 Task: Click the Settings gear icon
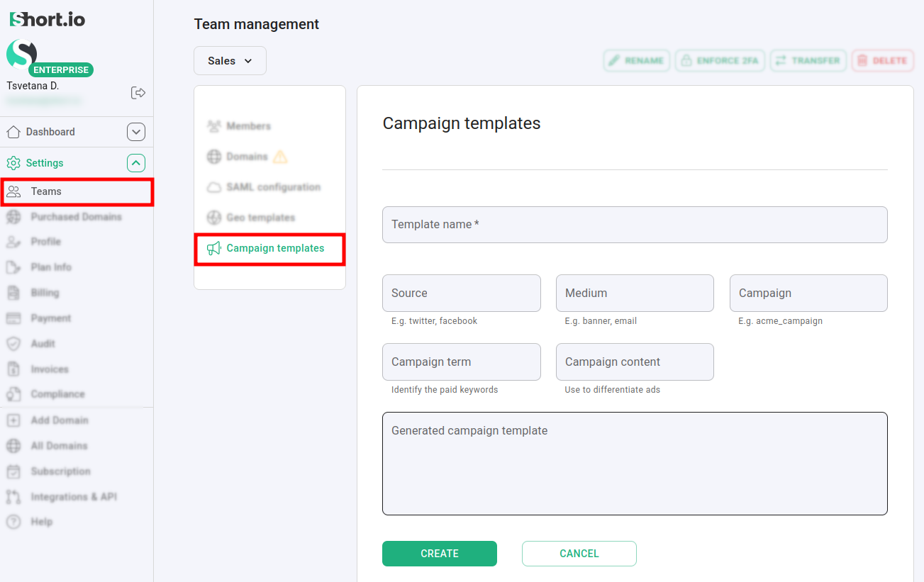point(13,163)
